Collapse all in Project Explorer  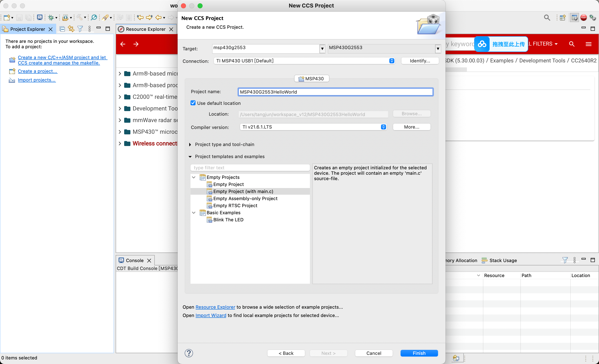click(62, 29)
